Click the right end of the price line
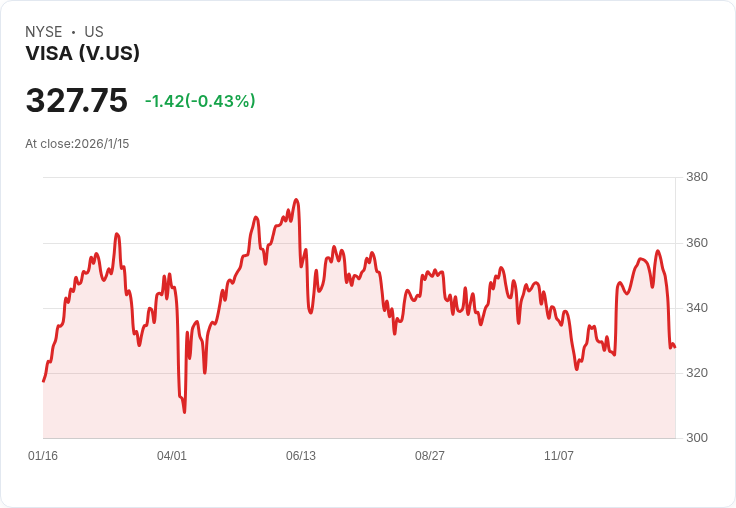The image size is (736, 508). 675,347
